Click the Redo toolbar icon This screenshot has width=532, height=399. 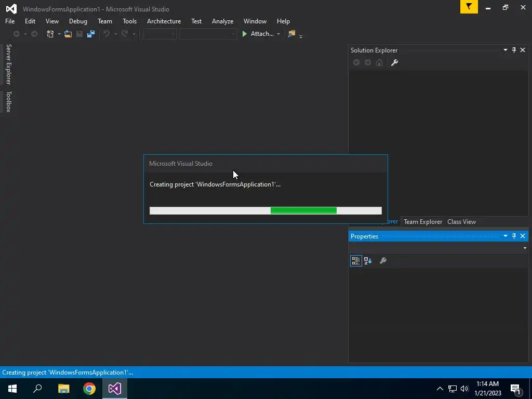coord(125,34)
